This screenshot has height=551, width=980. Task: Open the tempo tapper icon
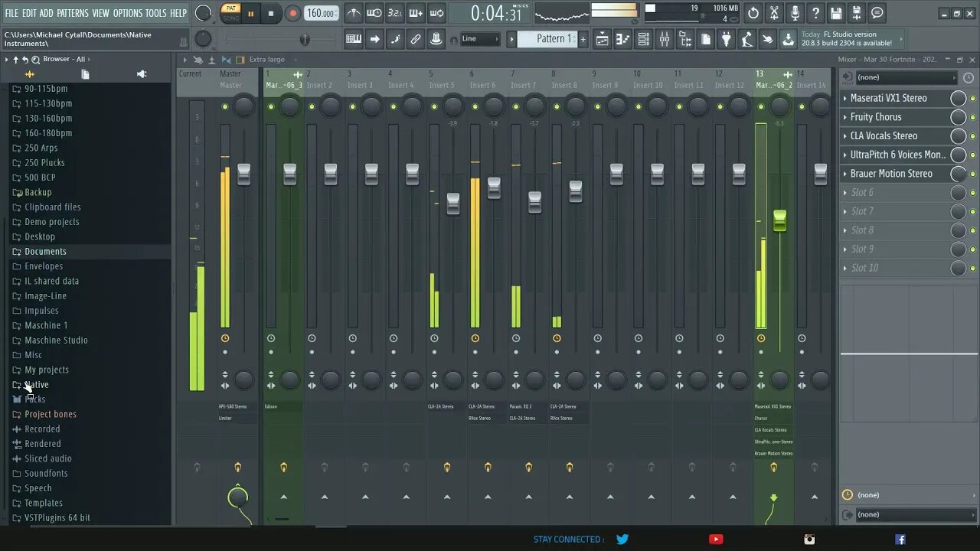[747, 39]
